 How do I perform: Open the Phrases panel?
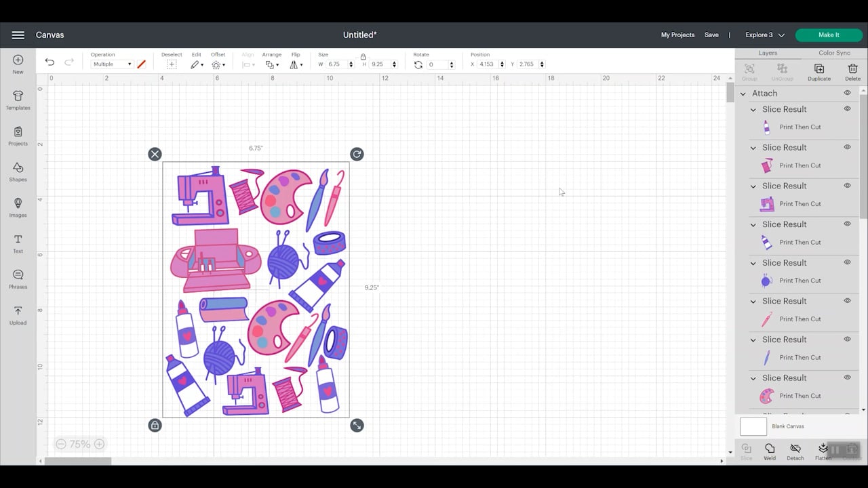coord(18,279)
